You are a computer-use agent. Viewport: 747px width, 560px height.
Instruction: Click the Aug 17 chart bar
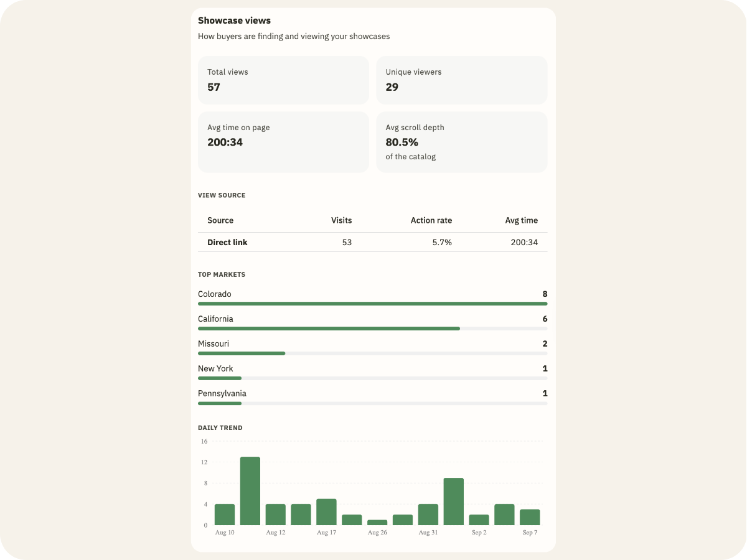coord(326,512)
